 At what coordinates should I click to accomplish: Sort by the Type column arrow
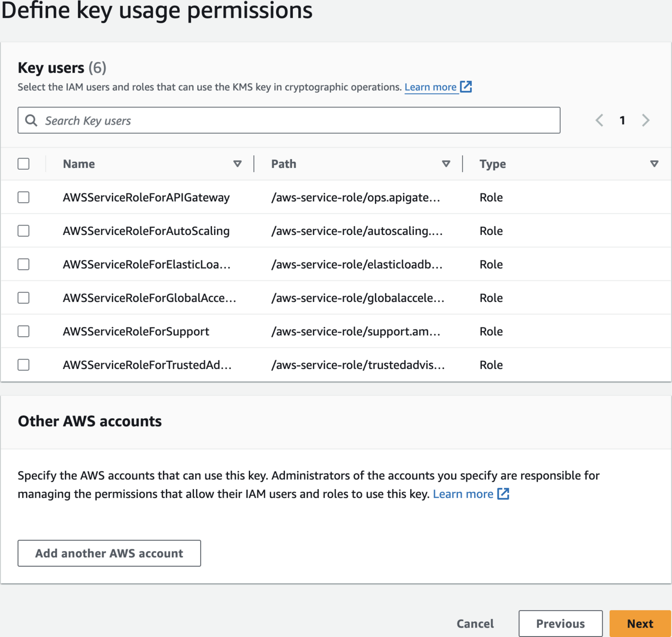pyautogui.click(x=654, y=164)
